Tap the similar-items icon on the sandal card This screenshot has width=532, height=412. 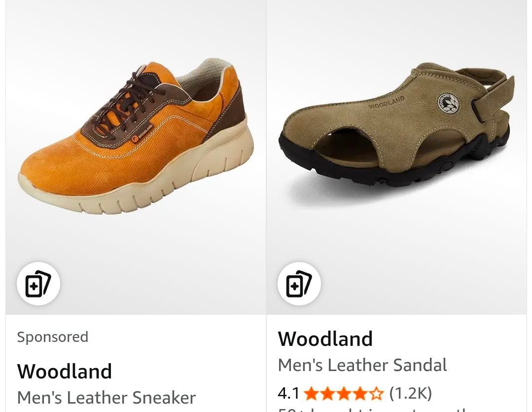[299, 284]
